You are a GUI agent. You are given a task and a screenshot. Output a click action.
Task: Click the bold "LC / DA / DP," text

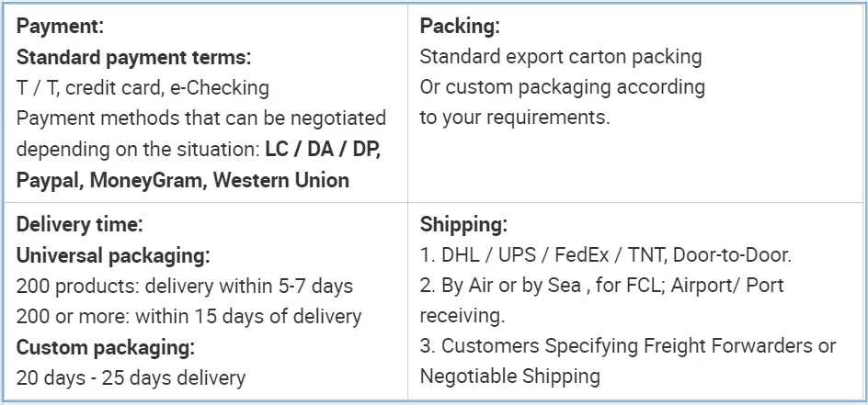[x=322, y=150]
